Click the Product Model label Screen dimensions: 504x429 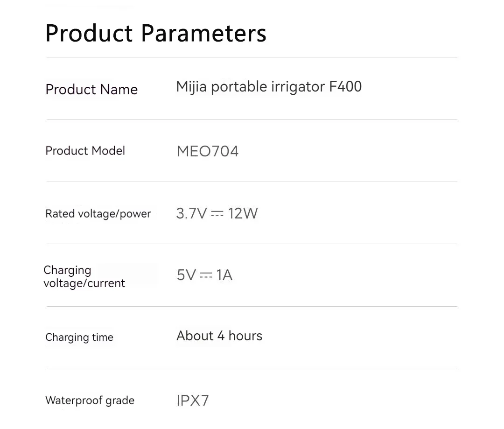pyautogui.click(x=85, y=151)
